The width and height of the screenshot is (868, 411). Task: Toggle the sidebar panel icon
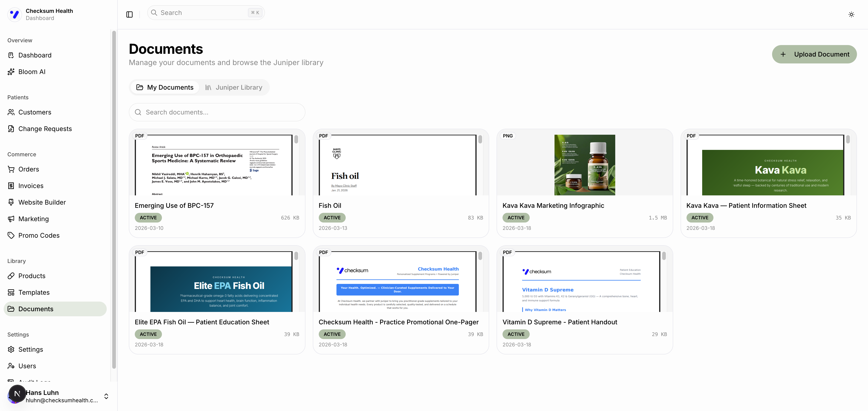129,14
